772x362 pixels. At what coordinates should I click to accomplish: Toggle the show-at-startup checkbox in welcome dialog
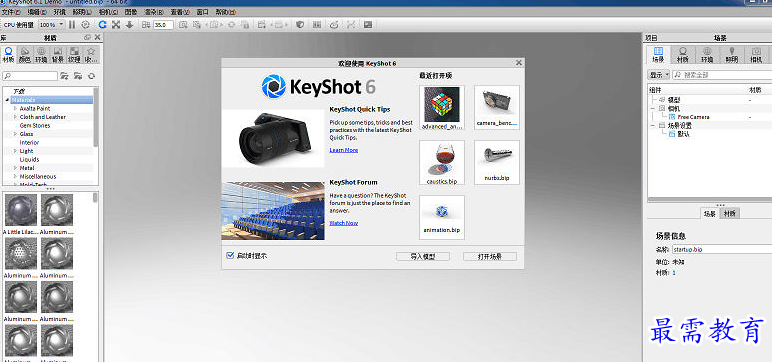229,256
